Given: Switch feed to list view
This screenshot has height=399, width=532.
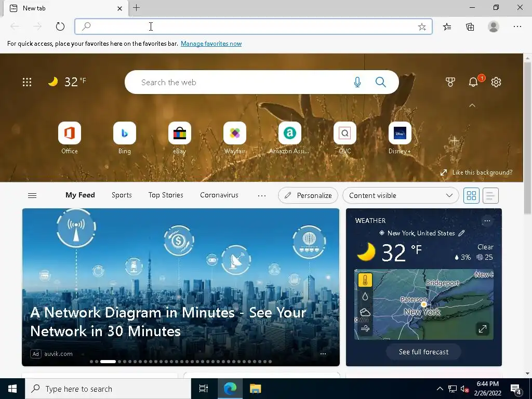Looking at the screenshot, I should point(490,195).
